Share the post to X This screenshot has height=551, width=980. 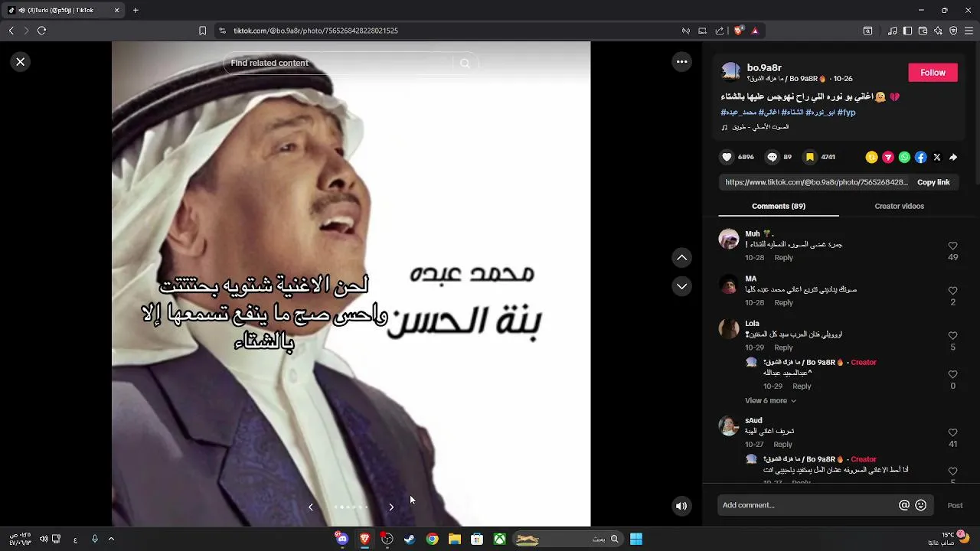pos(937,157)
